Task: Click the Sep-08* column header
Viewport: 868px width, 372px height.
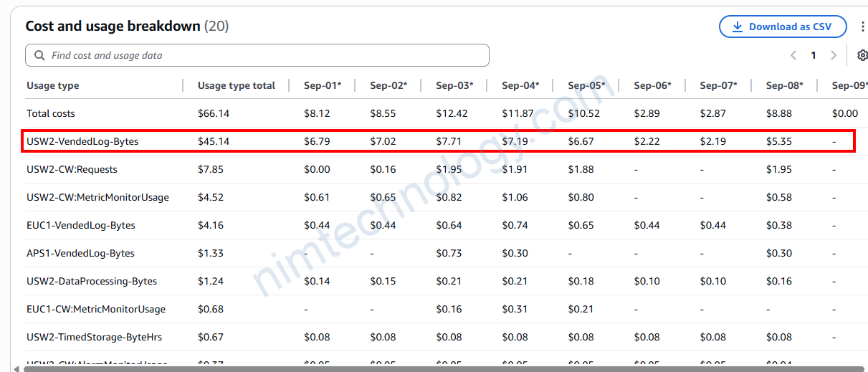Action: (x=784, y=85)
